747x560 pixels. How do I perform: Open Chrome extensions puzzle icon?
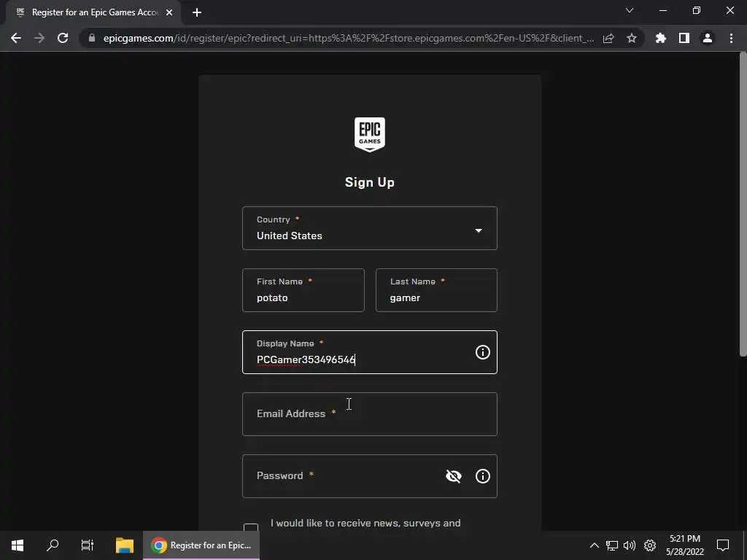661,38
